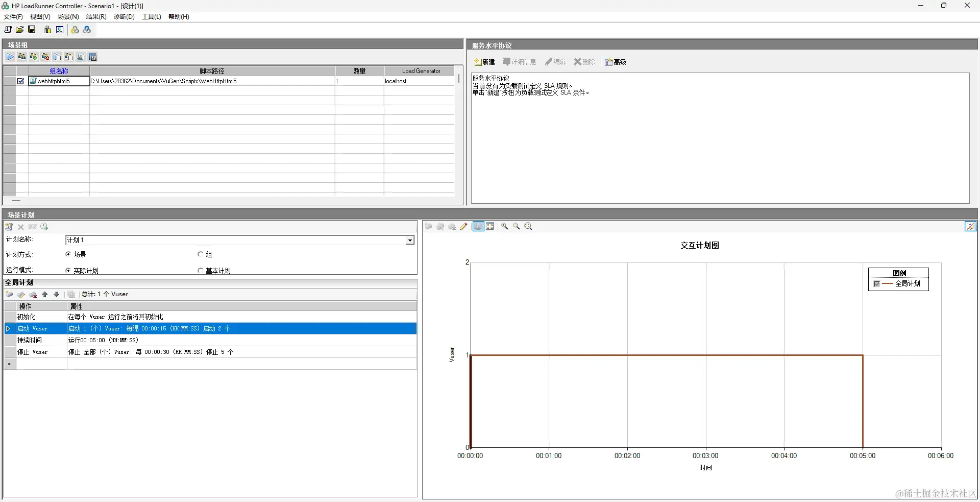Select the 持续时间 action row
Viewport: 980px width, 502px height.
click(210, 340)
